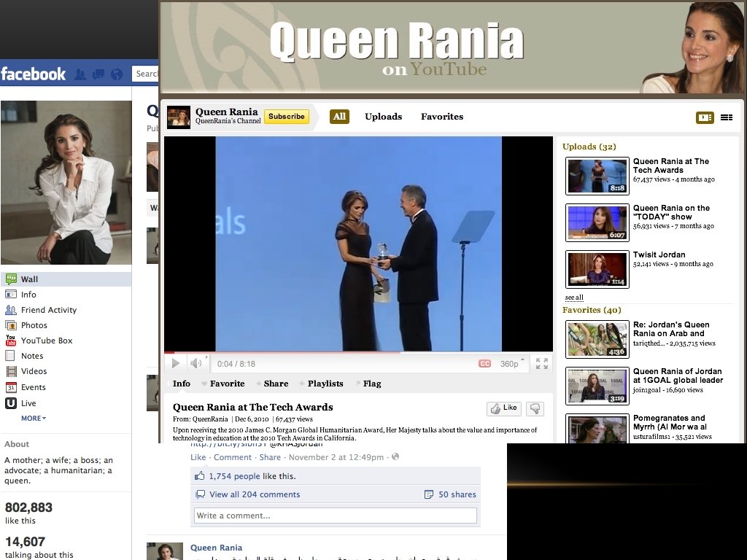
Task: Open the 360p quality dropdown
Action: coord(511,363)
